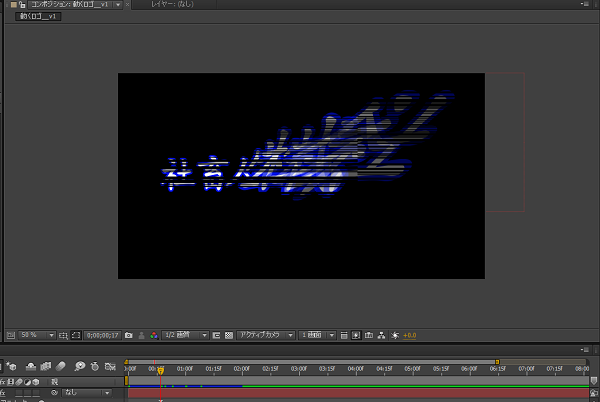Click the graph editor icon in timeline
Viewport: 600px width, 402px height.
coord(110,366)
